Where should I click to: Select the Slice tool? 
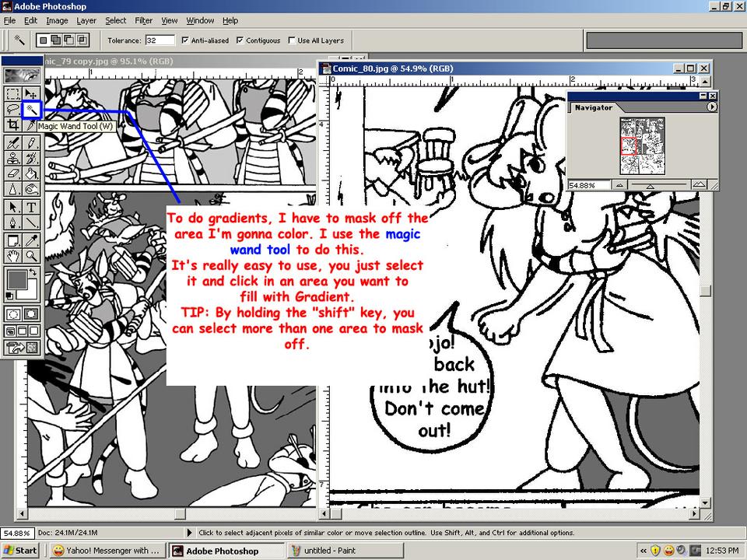pos(31,125)
